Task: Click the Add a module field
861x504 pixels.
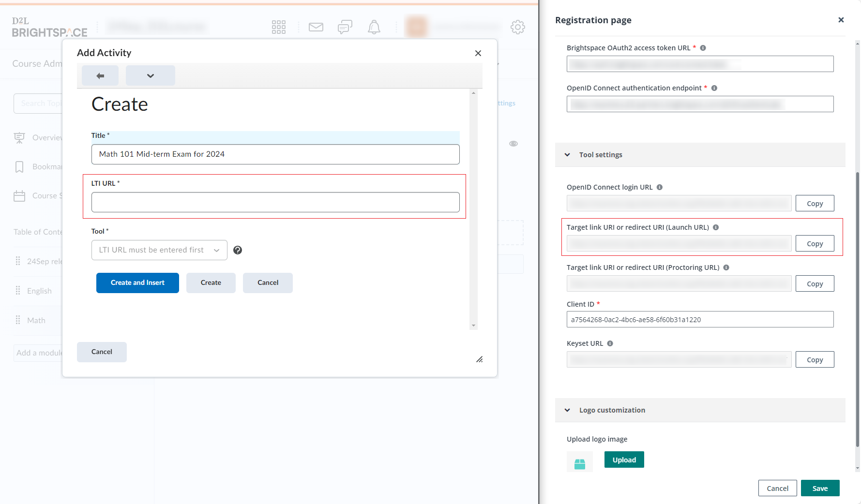Action: [38, 353]
